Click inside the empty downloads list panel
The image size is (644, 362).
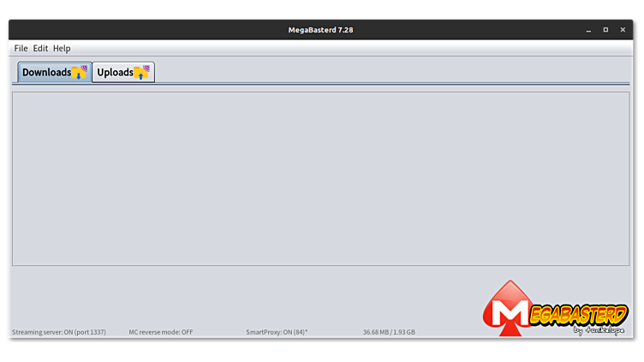[320, 179]
